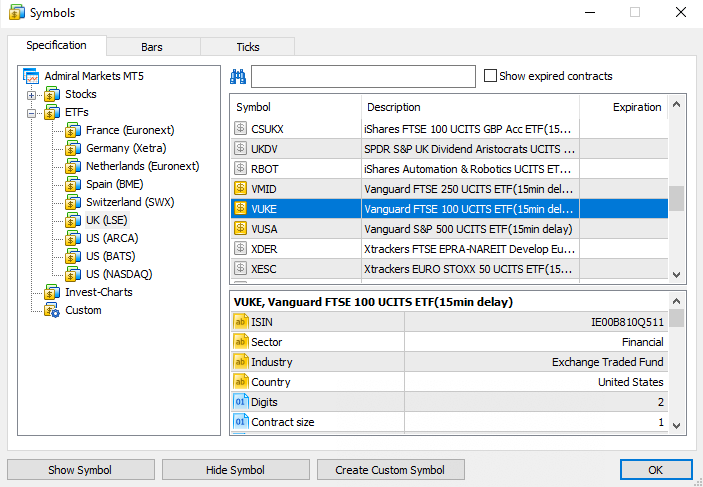Confirm with the OK button
Viewport: 703px width, 487px height.
tap(656, 470)
